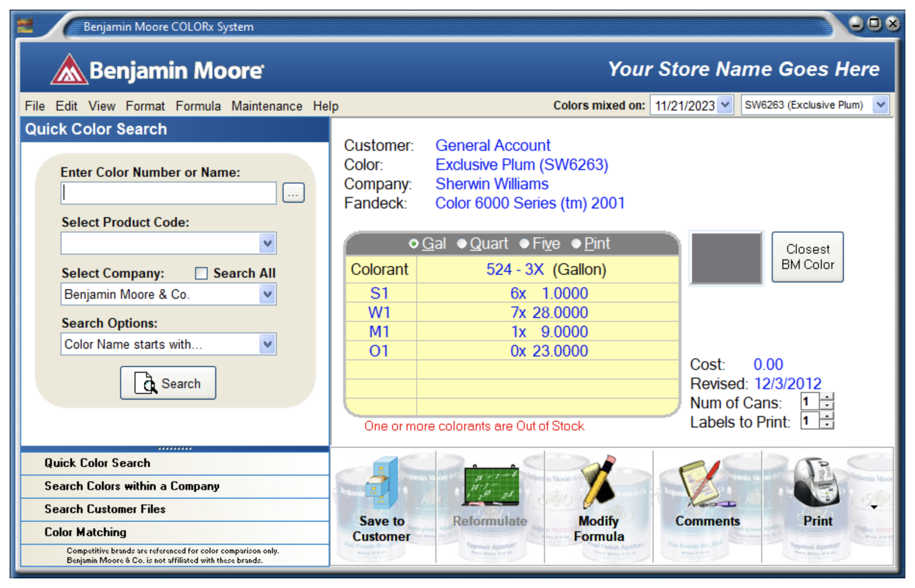This screenshot has width=915, height=588.
Task: Click the app icon in title bar
Action: 25,25
